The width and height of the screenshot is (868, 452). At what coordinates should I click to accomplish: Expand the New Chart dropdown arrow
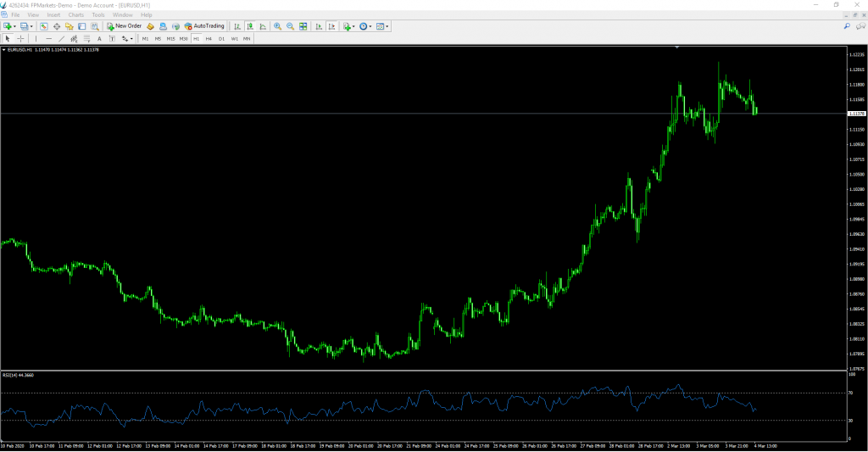[x=14, y=26]
